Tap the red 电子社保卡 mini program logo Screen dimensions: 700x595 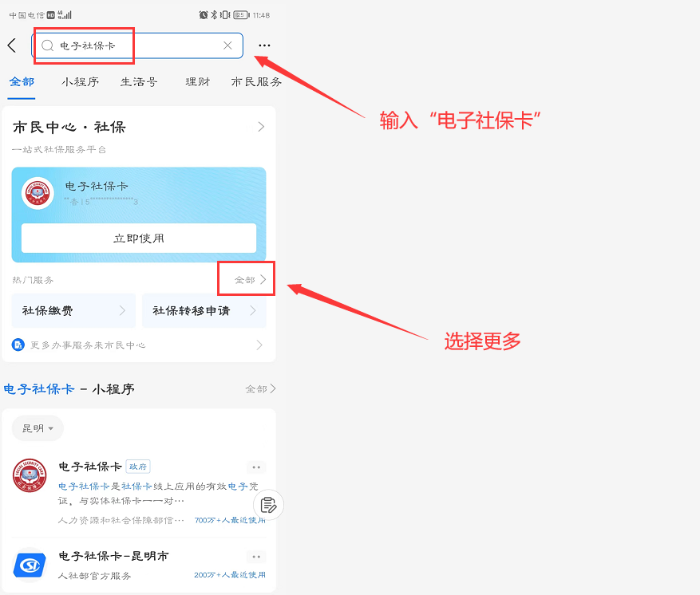click(x=30, y=475)
